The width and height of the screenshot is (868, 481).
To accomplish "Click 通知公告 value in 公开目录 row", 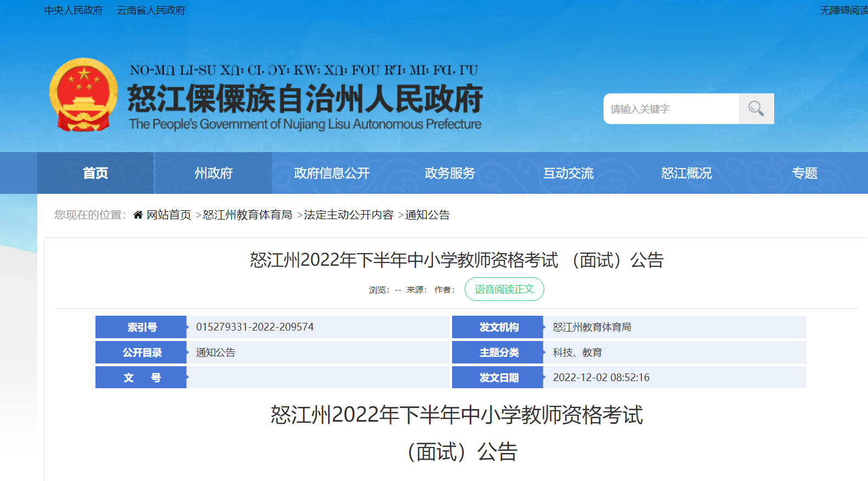I will click(x=216, y=352).
